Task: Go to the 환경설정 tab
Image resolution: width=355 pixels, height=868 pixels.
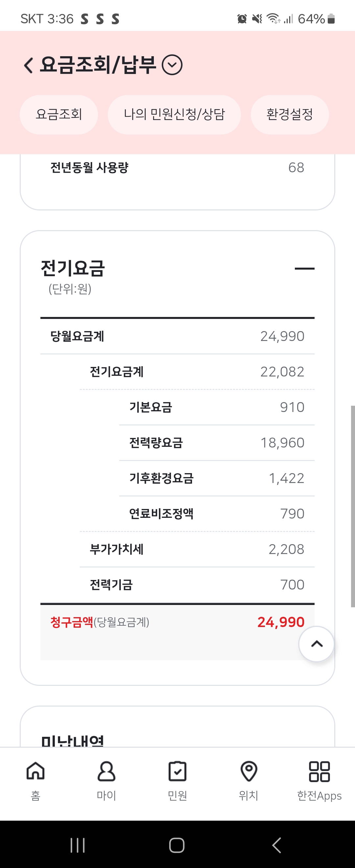Action: [290, 114]
